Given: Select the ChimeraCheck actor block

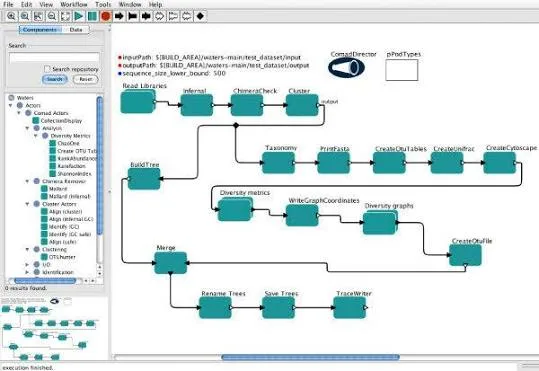Looking at the screenshot, I should [x=247, y=105].
